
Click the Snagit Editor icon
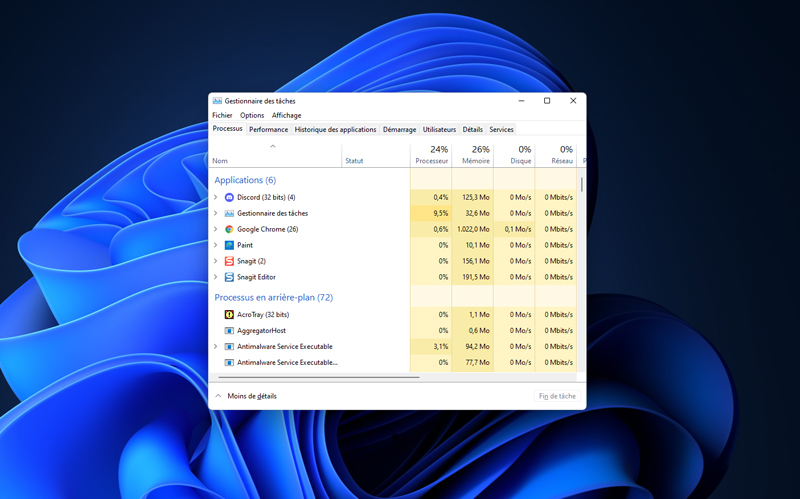pyautogui.click(x=229, y=277)
